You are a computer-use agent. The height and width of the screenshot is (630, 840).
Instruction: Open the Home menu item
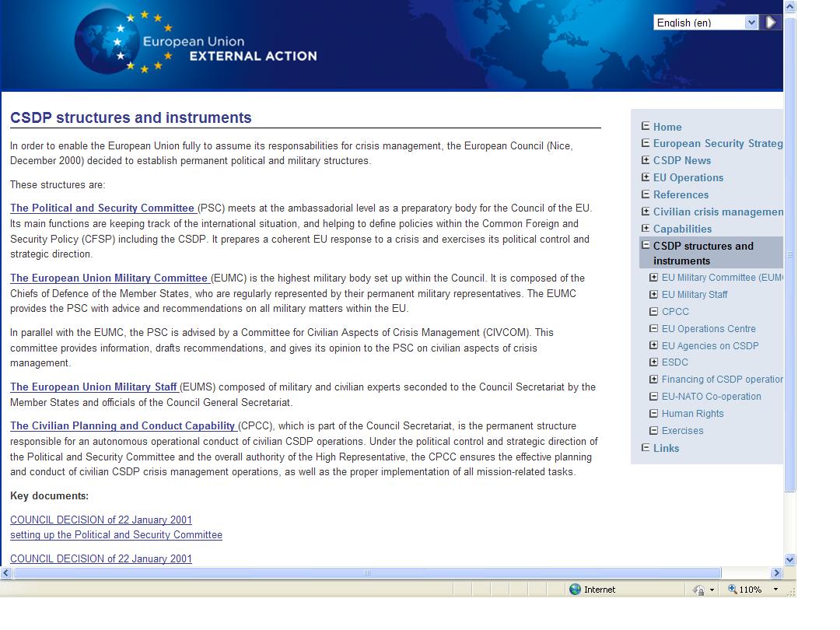pyautogui.click(x=667, y=127)
